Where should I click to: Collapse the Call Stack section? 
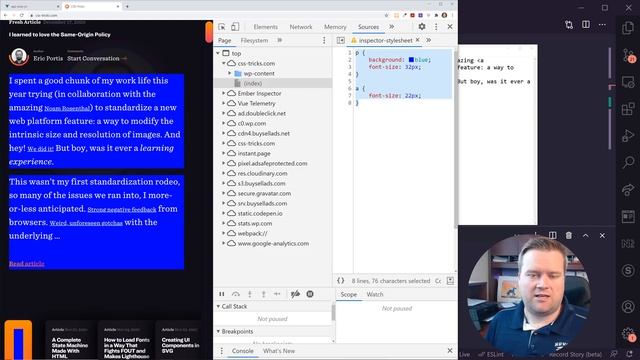218,307
